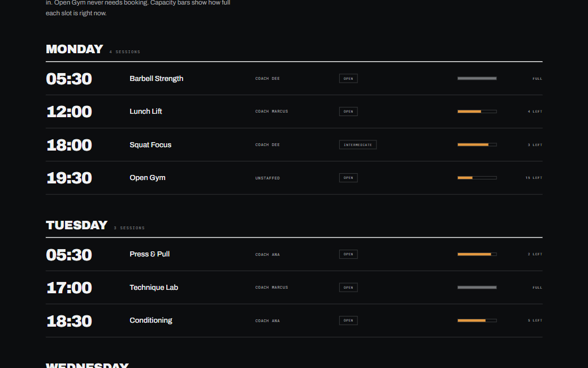This screenshot has height=368, width=588.
Task: Select the Conditioning session name
Action: click(151, 320)
